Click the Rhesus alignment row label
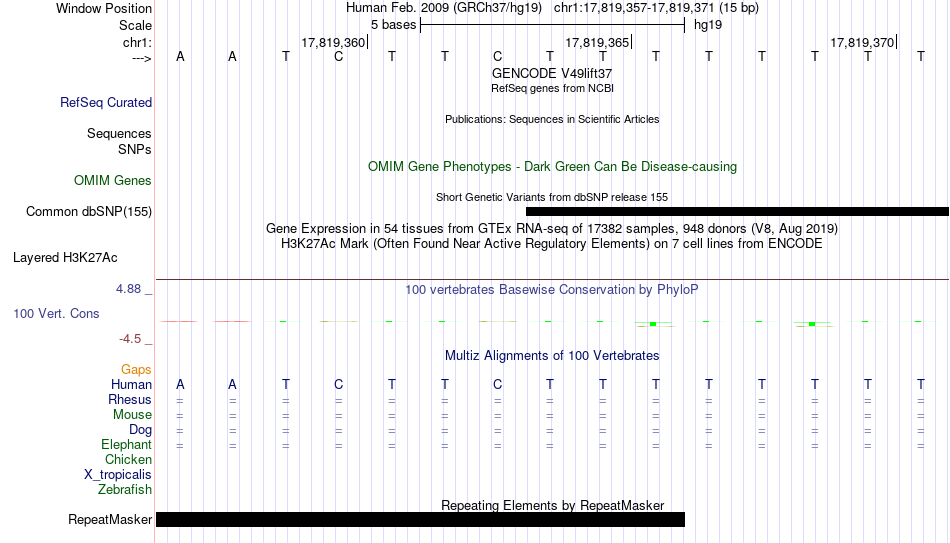950x543 pixels. click(130, 399)
